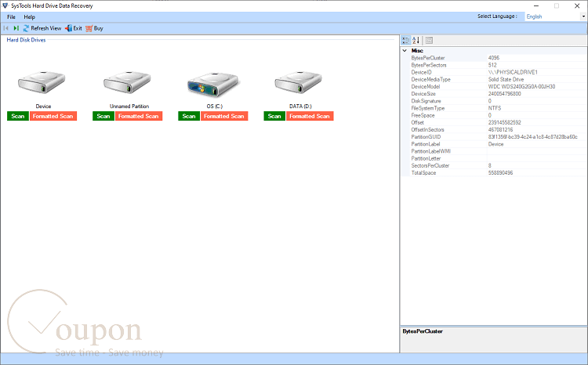
Task: Click the Buy toolbar label
Action: (98, 28)
